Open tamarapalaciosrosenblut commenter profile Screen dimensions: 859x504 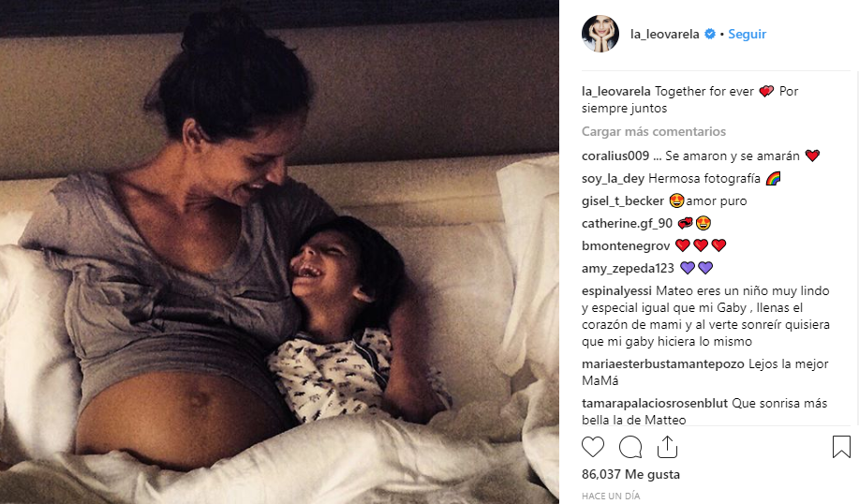click(655, 403)
